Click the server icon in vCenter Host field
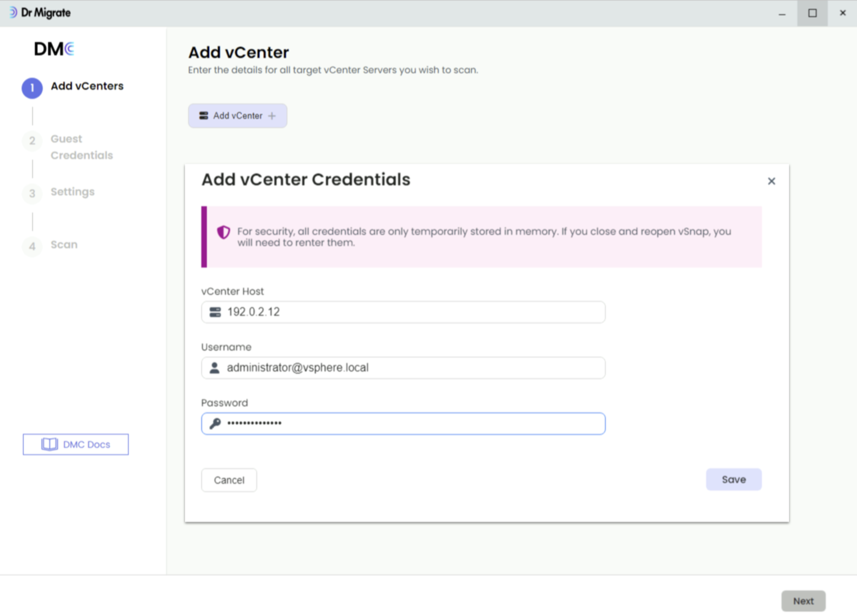Viewport: 857px width, 616px height. point(215,312)
